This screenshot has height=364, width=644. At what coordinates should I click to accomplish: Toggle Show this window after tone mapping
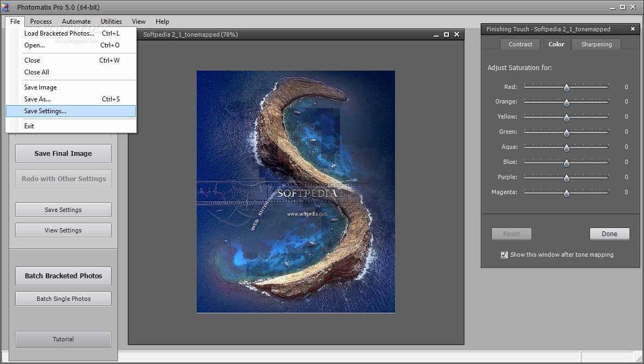click(x=504, y=255)
